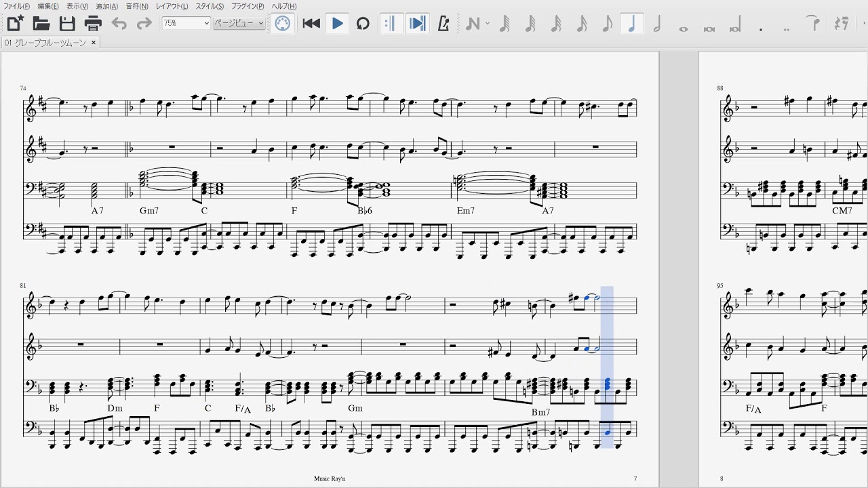Open the ファイル(F) menu
The height and width of the screenshot is (488, 868).
pyautogui.click(x=16, y=6)
